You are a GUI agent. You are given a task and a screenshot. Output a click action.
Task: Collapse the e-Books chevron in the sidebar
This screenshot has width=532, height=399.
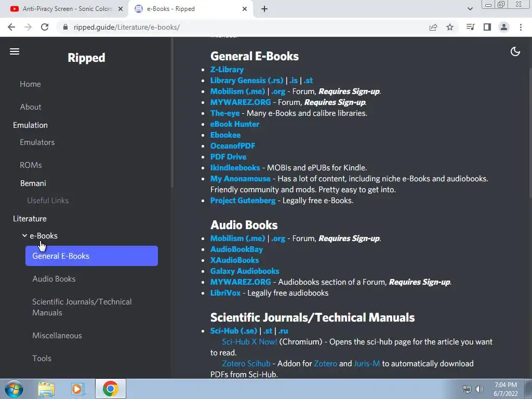(x=24, y=235)
